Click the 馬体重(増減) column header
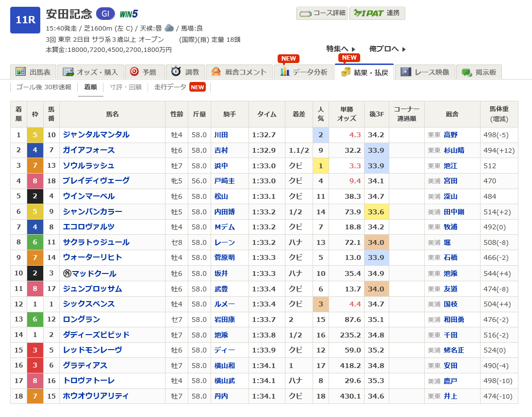 point(499,114)
